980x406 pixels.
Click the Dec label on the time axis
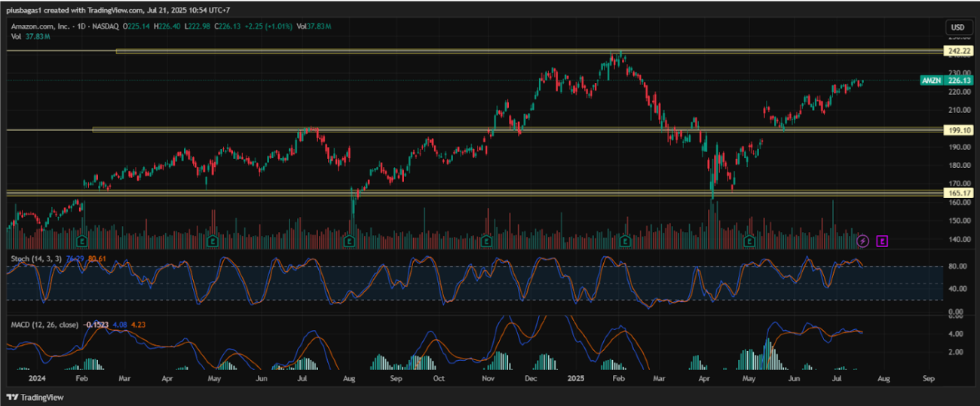pyautogui.click(x=532, y=377)
